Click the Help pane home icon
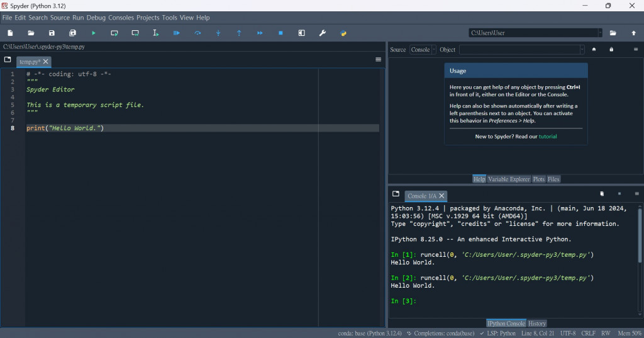The width and height of the screenshot is (644, 338). tap(594, 50)
